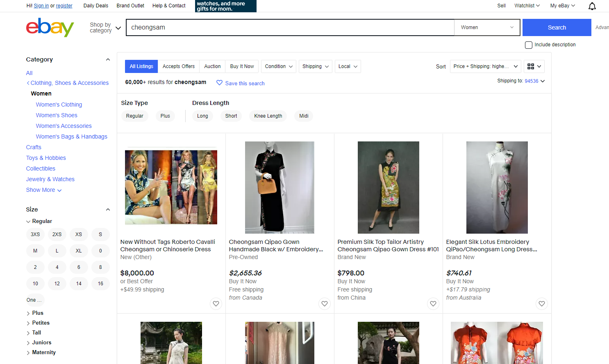The width and height of the screenshot is (609, 364).
Task: Toggle the Plus size type filter
Action: pyautogui.click(x=165, y=116)
